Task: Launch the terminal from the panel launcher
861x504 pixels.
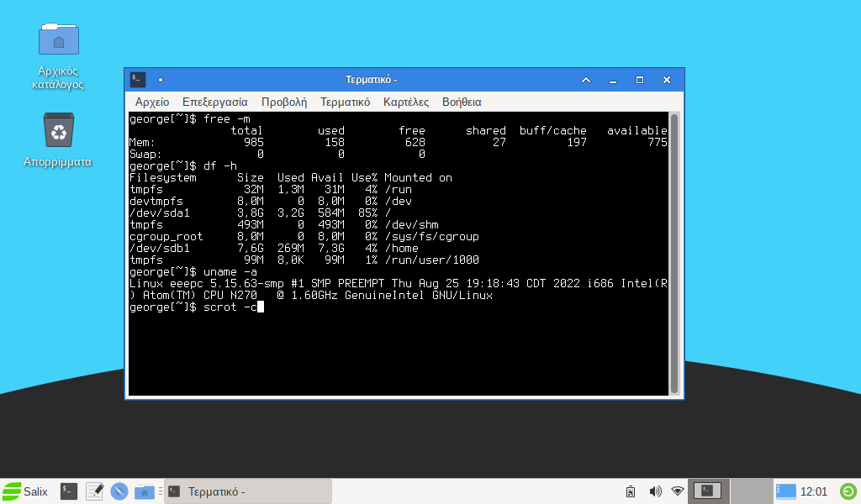Action: point(69,491)
